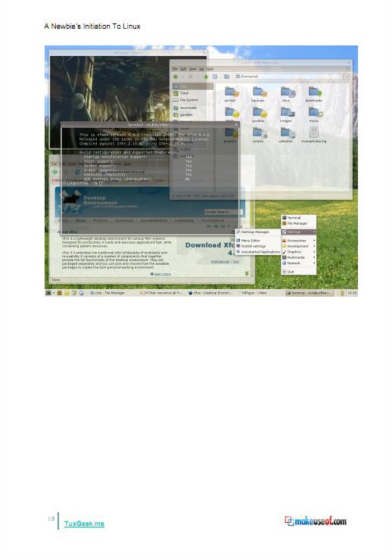
Task: Click the text editor panel launcher
Action: point(74,293)
